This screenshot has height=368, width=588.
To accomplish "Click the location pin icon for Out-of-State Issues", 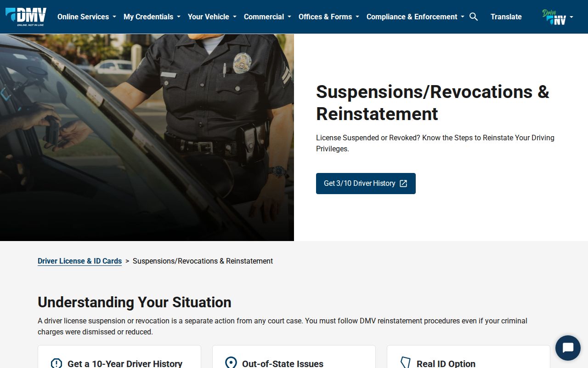I will 231,363.
